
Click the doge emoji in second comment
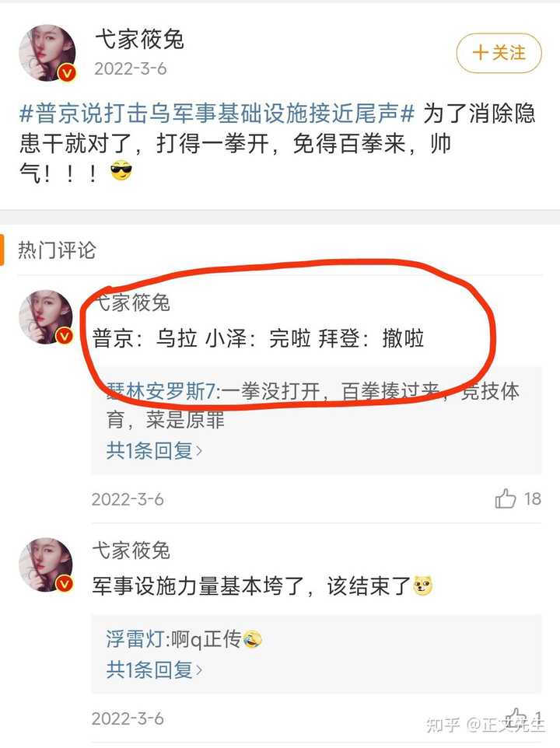click(x=422, y=585)
